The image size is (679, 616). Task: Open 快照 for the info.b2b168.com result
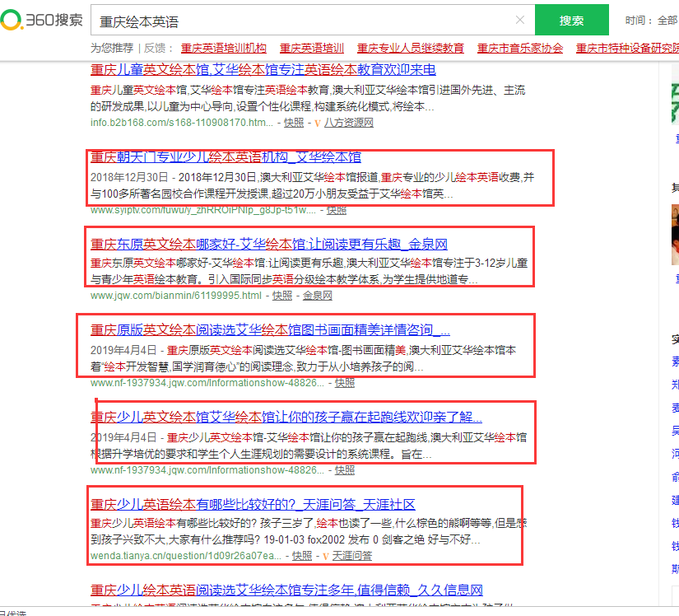click(294, 123)
